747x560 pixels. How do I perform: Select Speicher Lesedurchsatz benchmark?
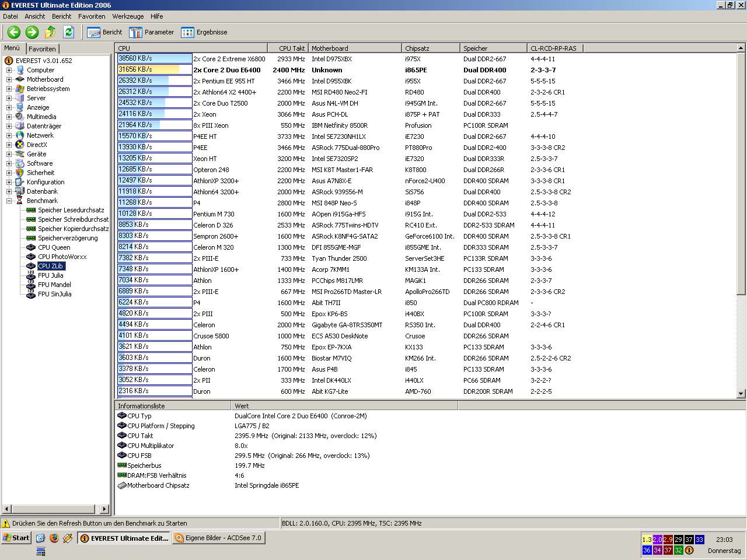tap(71, 210)
